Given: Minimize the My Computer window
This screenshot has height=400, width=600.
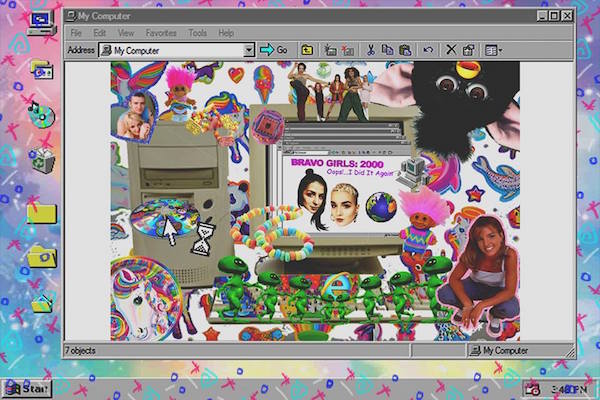Looking at the screenshot, I should point(541,16).
